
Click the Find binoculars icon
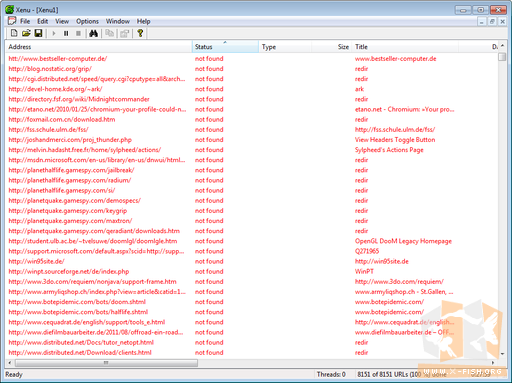pyautogui.click(x=94, y=33)
